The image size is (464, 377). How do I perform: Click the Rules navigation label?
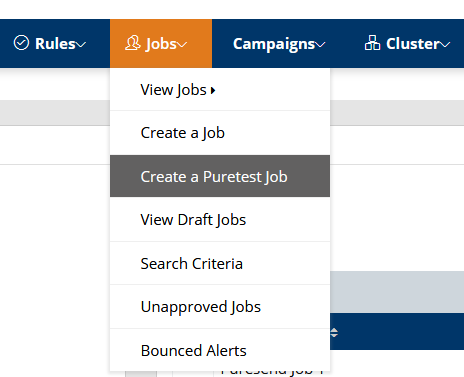tap(55, 44)
